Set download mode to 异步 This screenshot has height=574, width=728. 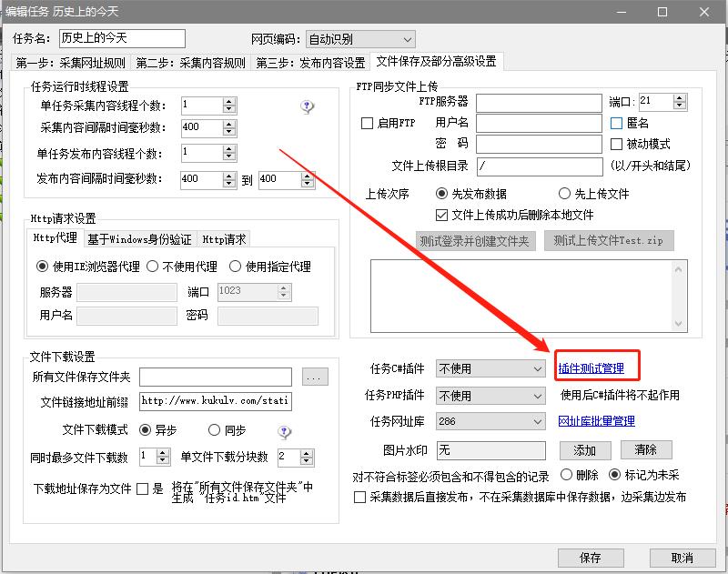point(145,430)
